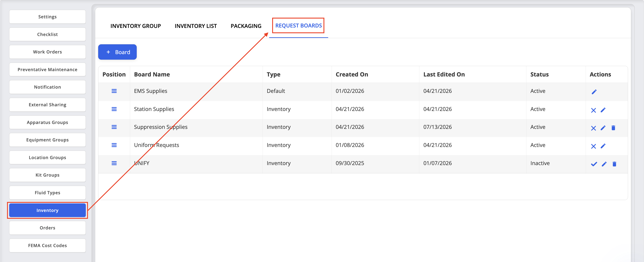Select the Uniform Requests board name
Viewport: 644px width, 262px height.
click(x=157, y=145)
